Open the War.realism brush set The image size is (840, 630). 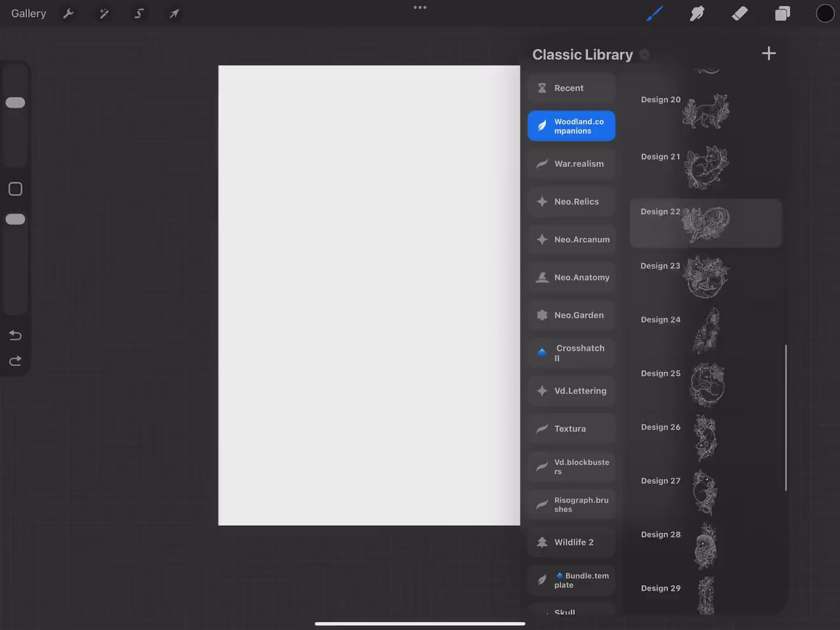[572, 164]
